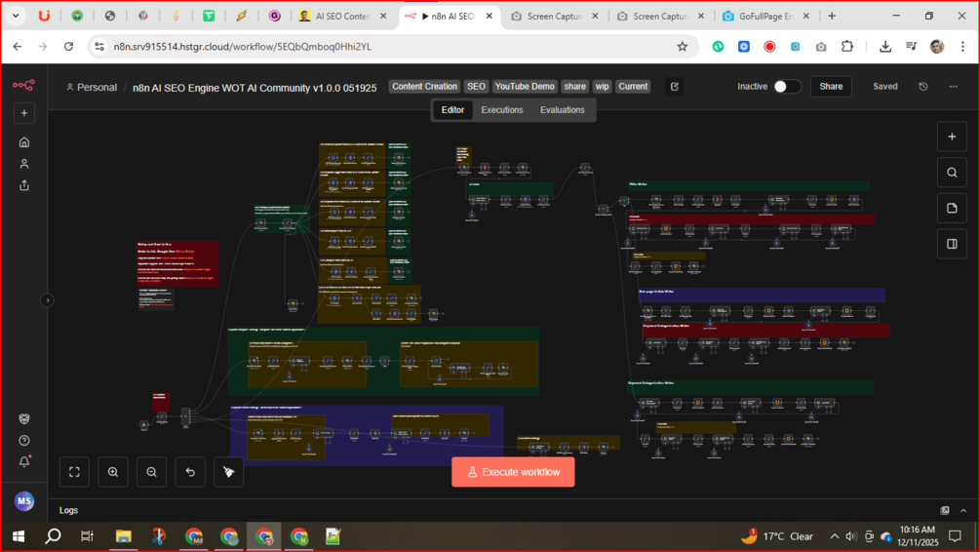Click the Content Creation tag

424,86
